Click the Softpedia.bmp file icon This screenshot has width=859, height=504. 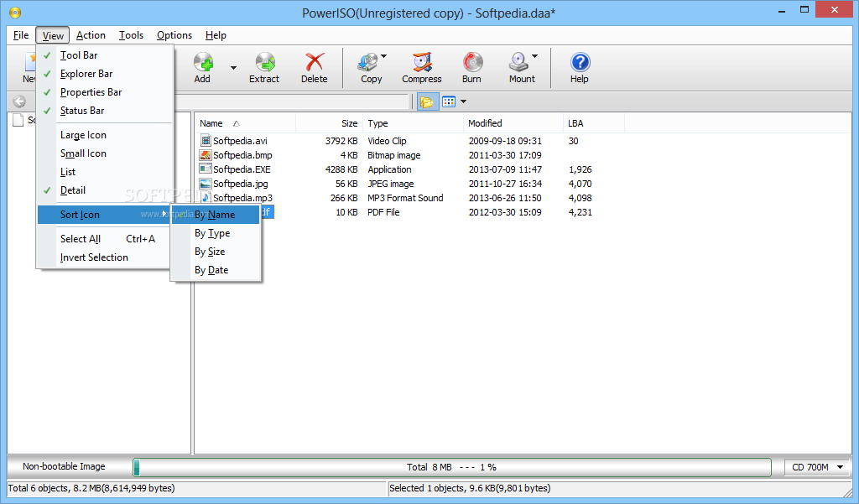[206, 154]
